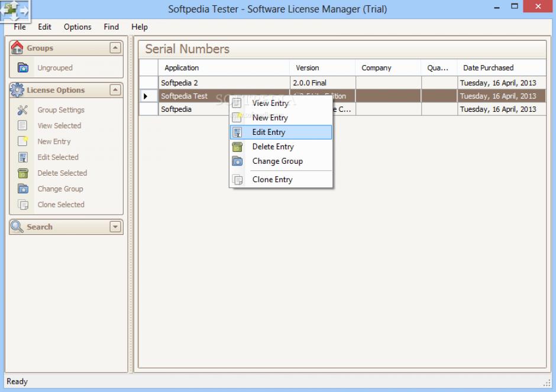Image resolution: width=556 pixels, height=392 pixels.
Task: Click Change Group icon in context menu
Action: (237, 161)
